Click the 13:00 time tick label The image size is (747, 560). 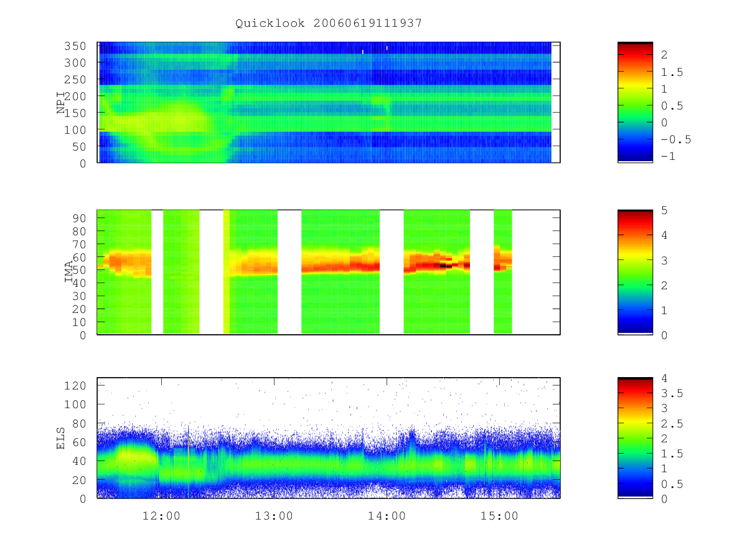[274, 516]
